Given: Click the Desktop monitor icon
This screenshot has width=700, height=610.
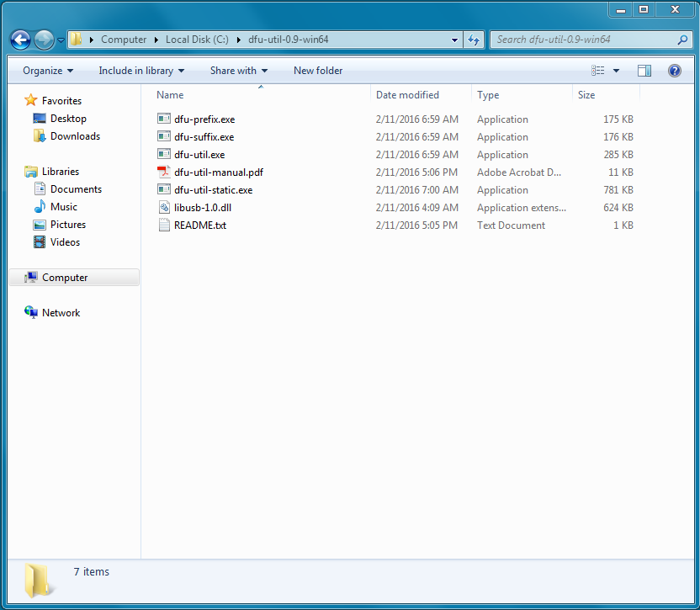Looking at the screenshot, I should [x=40, y=119].
